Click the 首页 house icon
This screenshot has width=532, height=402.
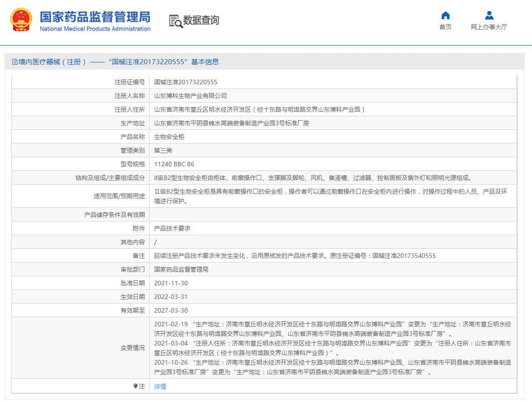[445, 15]
